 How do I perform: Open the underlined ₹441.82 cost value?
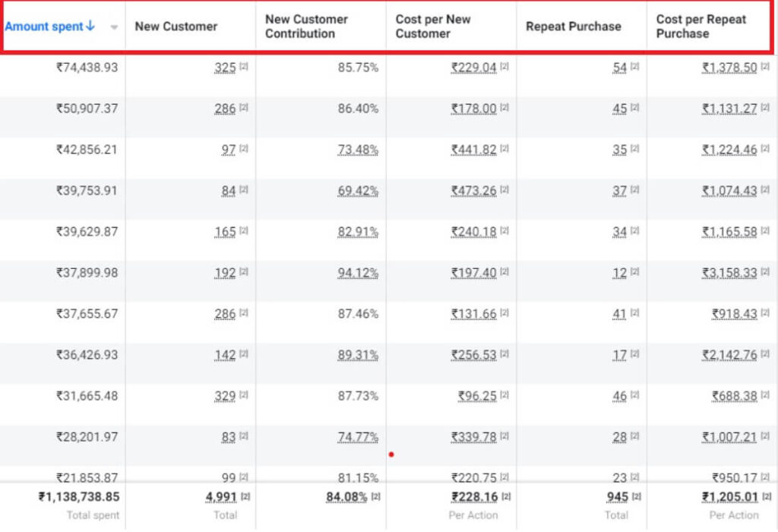coord(473,150)
